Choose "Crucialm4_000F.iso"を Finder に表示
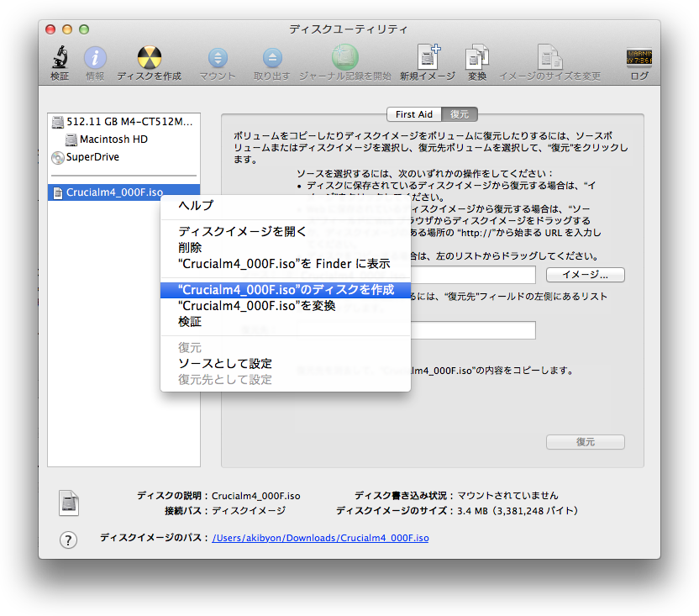Image resolution: width=699 pixels, height=616 pixels. (286, 264)
